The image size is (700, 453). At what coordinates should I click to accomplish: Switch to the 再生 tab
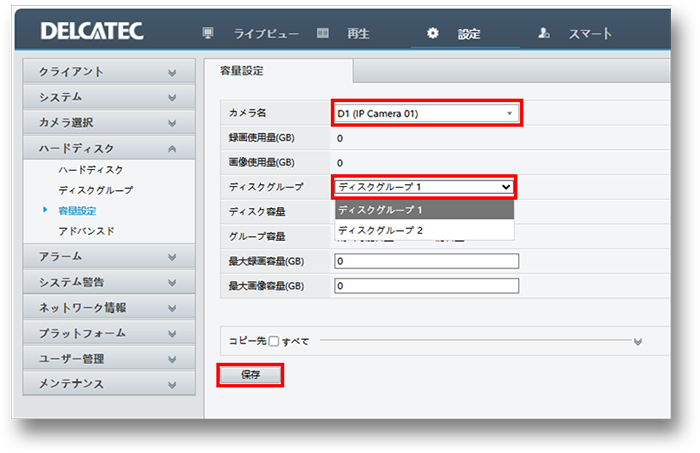tap(356, 33)
